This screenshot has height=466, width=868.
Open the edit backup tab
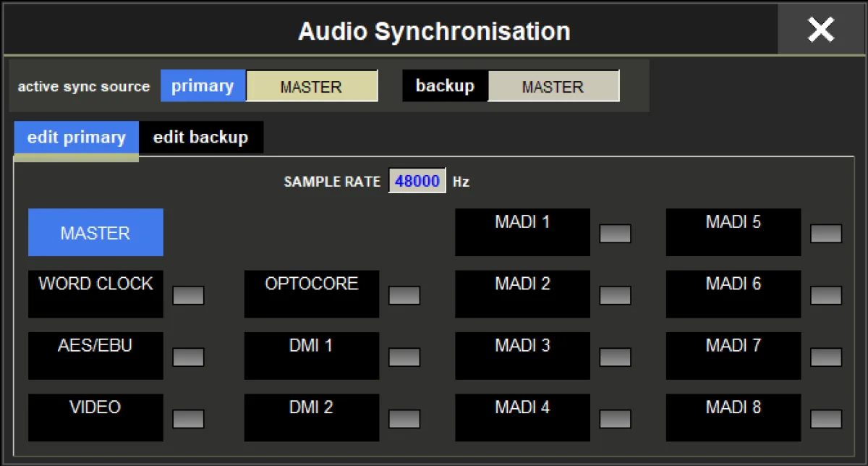pos(201,137)
